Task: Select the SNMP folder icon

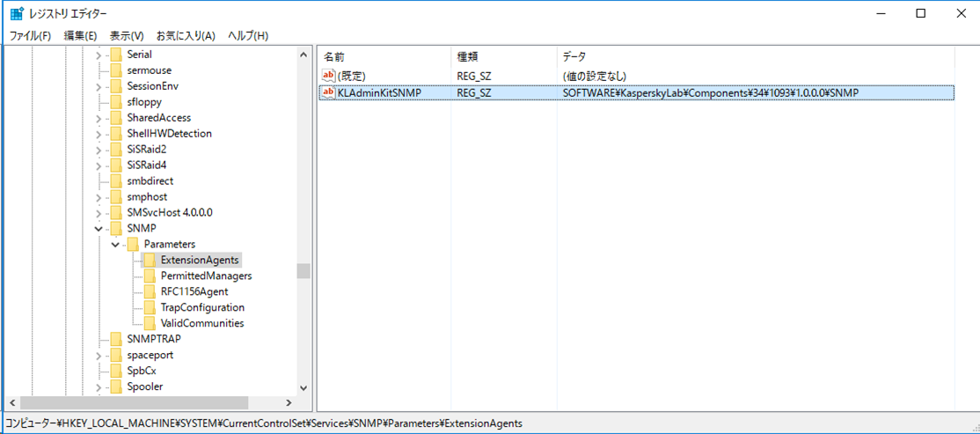Action: (x=115, y=228)
